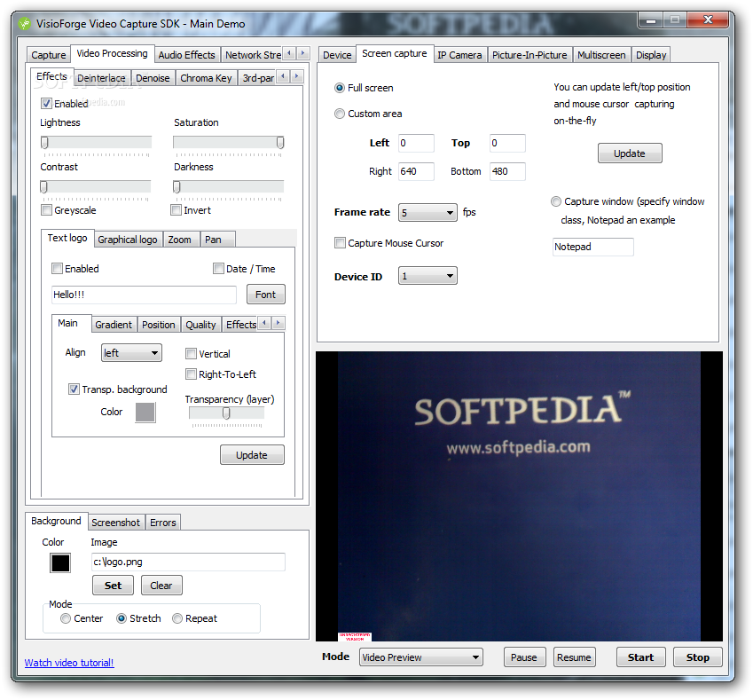Image resolution: width=753 pixels, height=700 pixels.
Task: Enable Capture Mouse Cursor
Action: click(x=340, y=242)
